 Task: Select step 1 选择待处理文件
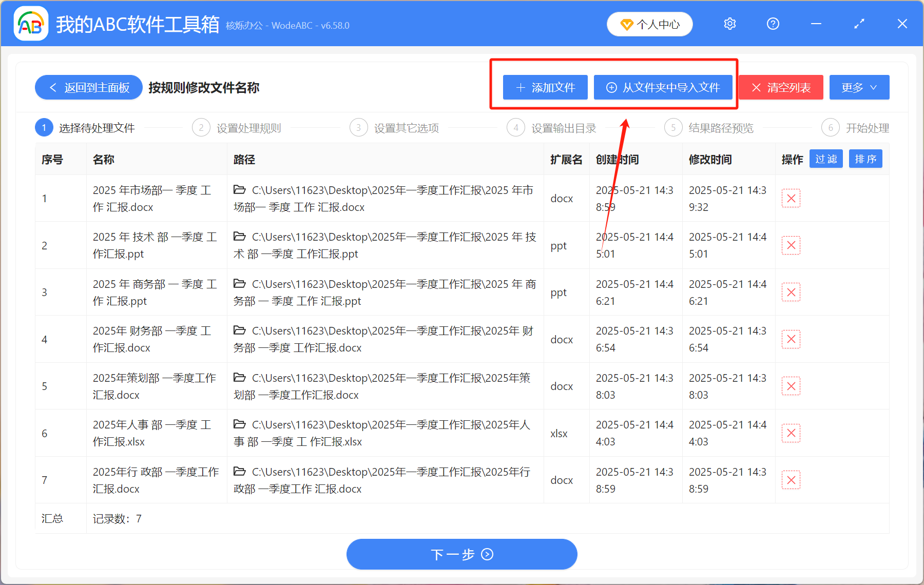[x=85, y=128]
